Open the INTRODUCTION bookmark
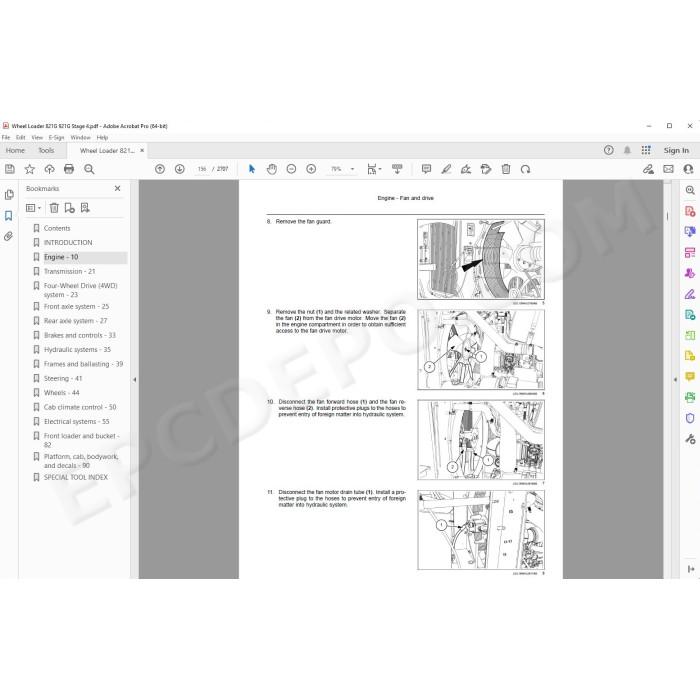This screenshot has height=700, width=700. pos(68,242)
